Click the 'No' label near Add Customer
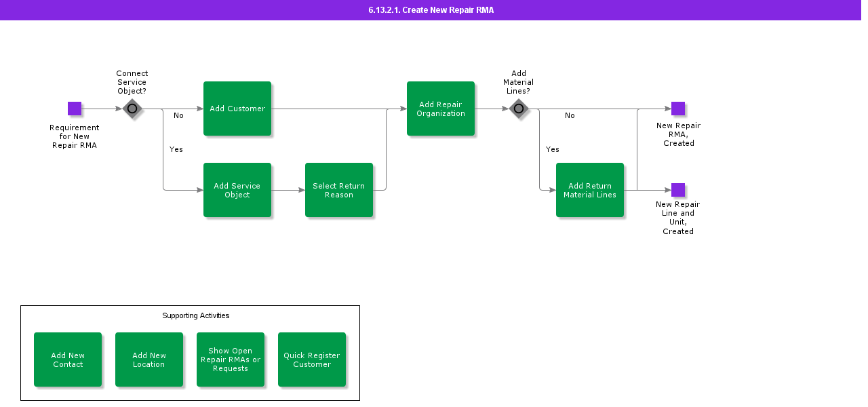868x407 pixels. pos(178,115)
